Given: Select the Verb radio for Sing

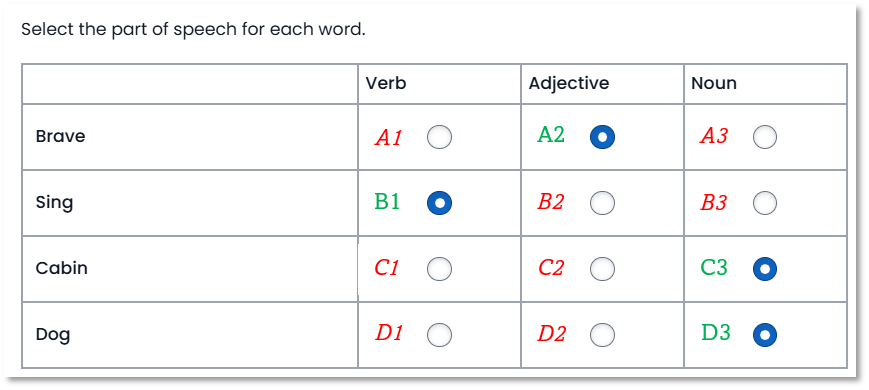Looking at the screenshot, I should [x=439, y=203].
